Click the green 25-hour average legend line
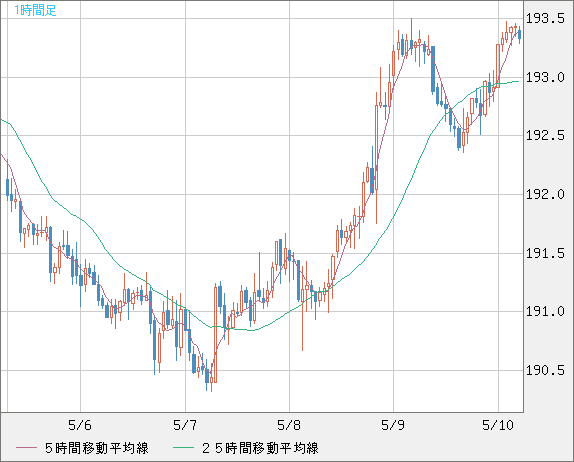This screenshot has width=574, height=462. (x=183, y=448)
